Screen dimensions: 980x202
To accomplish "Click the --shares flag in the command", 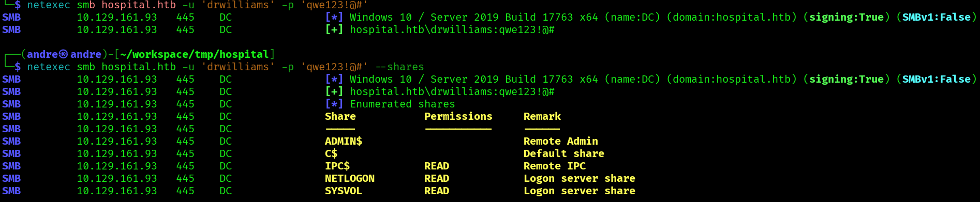I will tap(399, 67).
